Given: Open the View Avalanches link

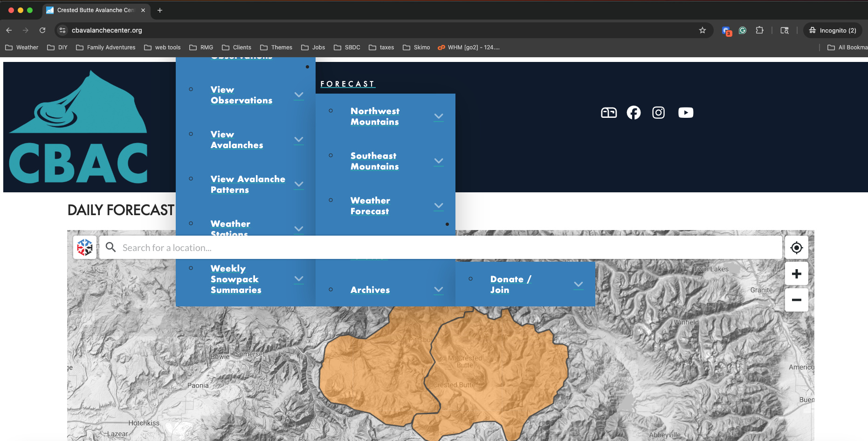Looking at the screenshot, I should pos(237,140).
